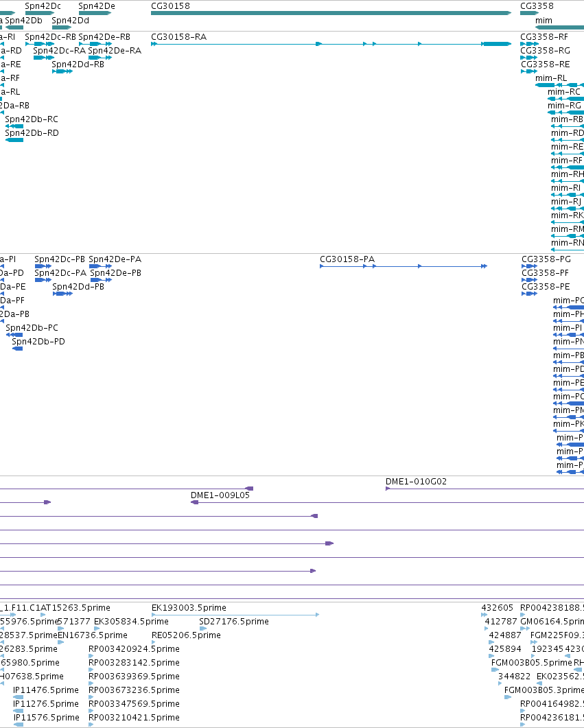Select the CG30158-PA protein label
This screenshot has width=584, height=728.
coord(347,259)
